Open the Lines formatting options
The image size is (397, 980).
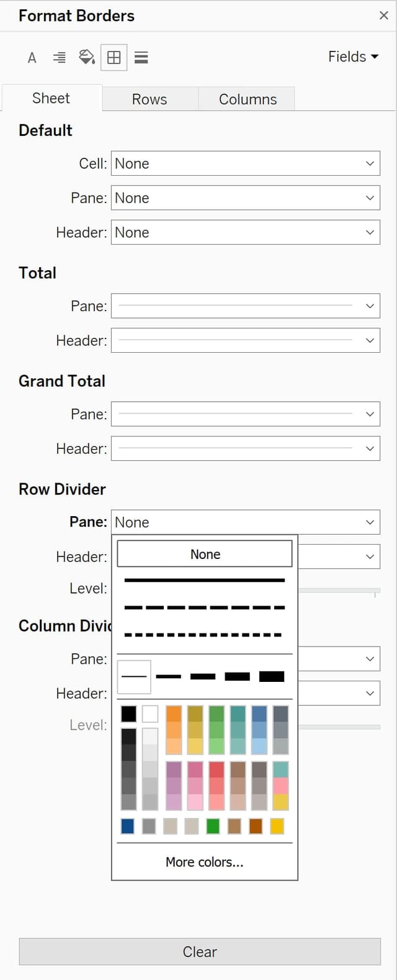[141, 57]
